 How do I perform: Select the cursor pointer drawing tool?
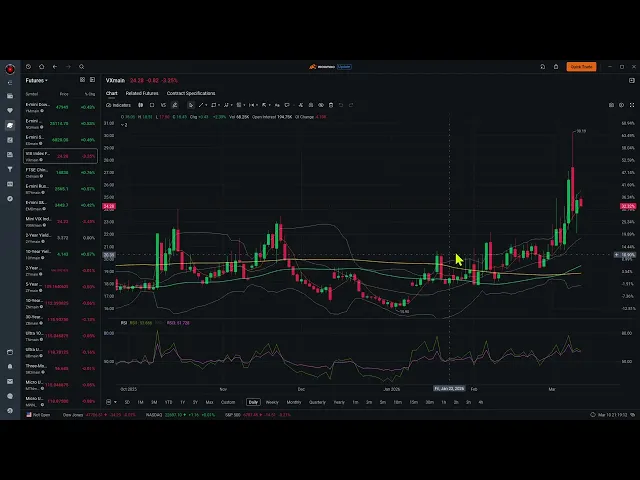coord(191,105)
